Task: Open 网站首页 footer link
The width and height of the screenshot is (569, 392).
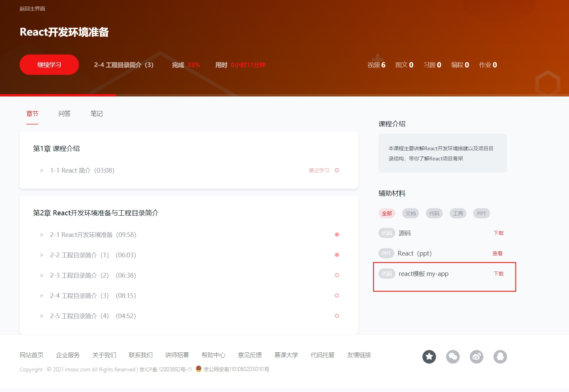Action: coord(31,355)
